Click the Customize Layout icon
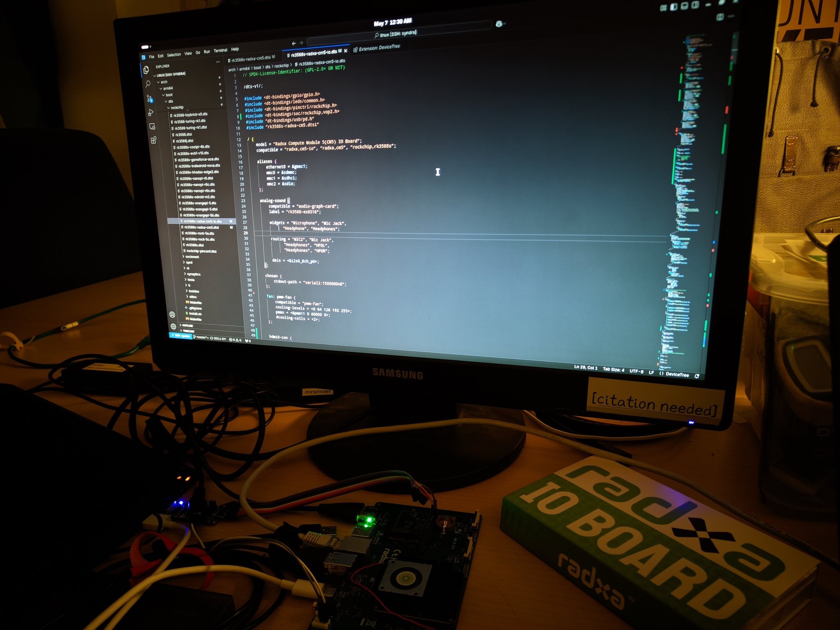840x630 pixels. point(664,8)
